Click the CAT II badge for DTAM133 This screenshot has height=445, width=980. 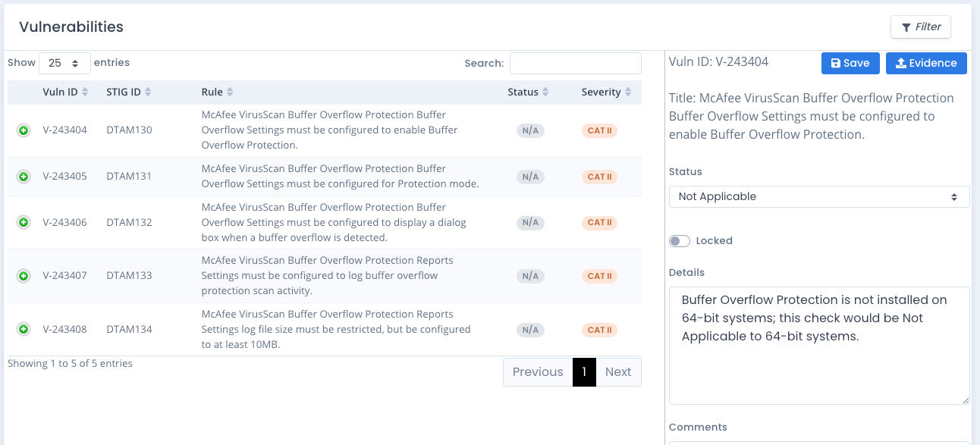pyautogui.click(x=599, y=276)
